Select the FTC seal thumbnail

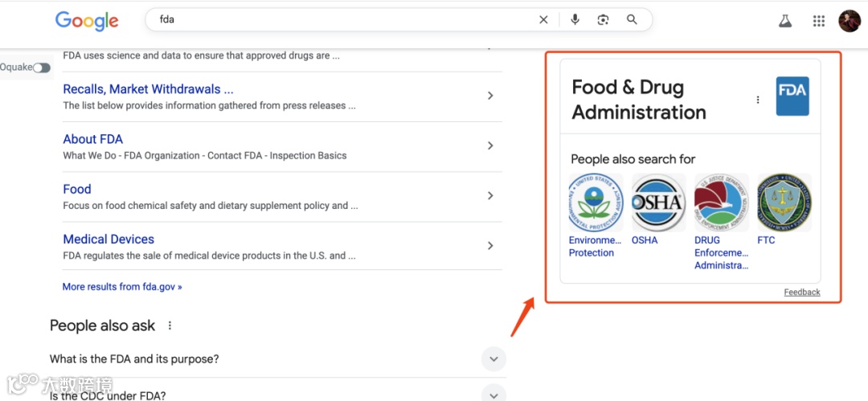tap(784, 203)
